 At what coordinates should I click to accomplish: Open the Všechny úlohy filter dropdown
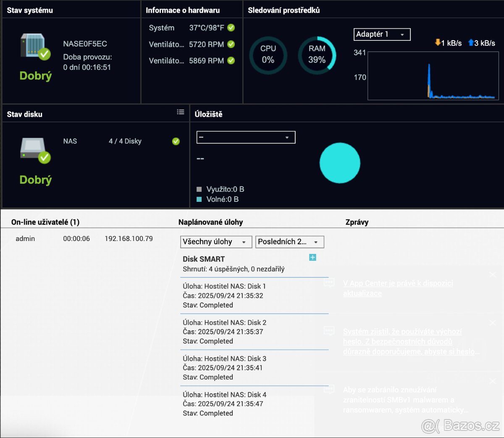tap(216, 242)
